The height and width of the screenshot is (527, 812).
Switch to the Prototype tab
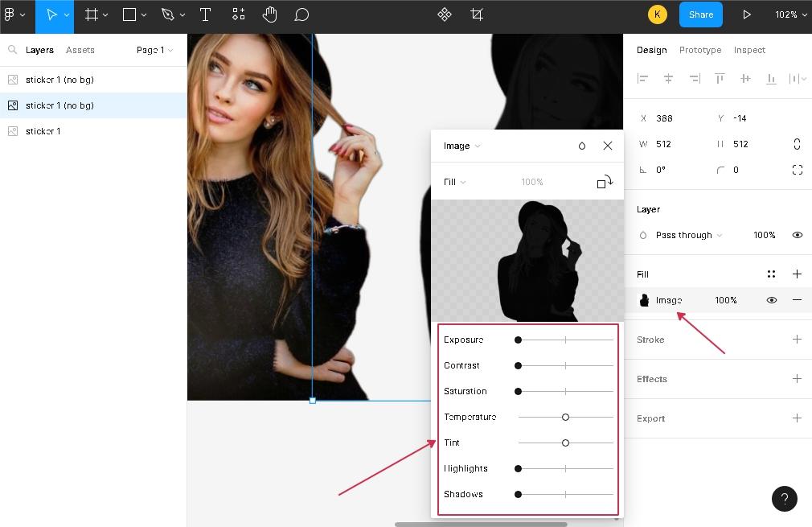(x=699, y=50)
